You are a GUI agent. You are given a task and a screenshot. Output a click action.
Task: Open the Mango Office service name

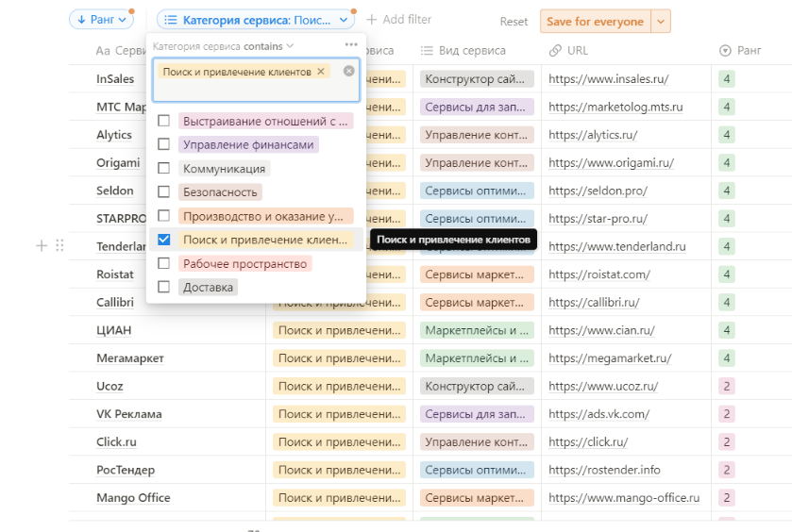coord(133,498)
